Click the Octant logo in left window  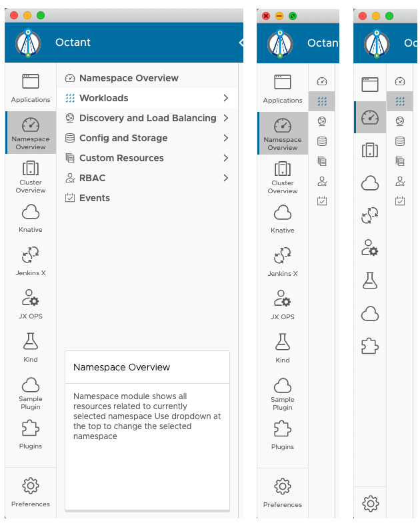pyautogui.click(x=28, y=43)
